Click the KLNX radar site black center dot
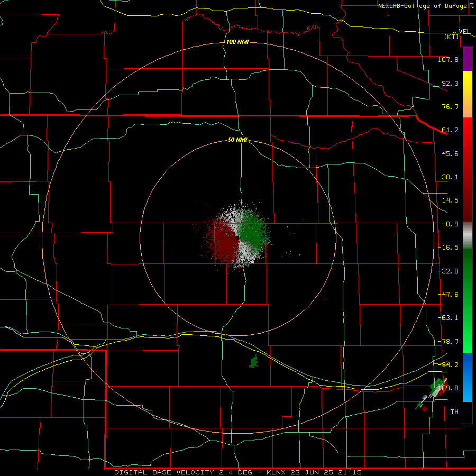 (237, 239)
